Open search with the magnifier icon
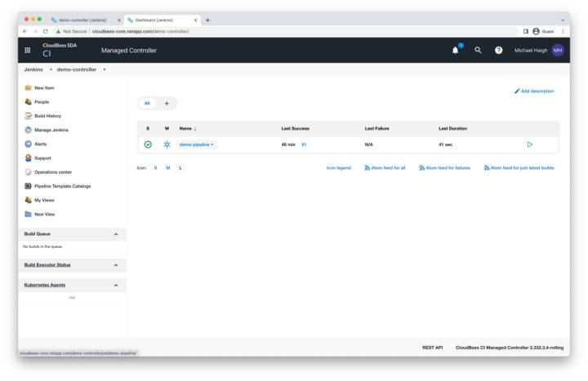Screen dimensions: 588x381 pos(478,51)
